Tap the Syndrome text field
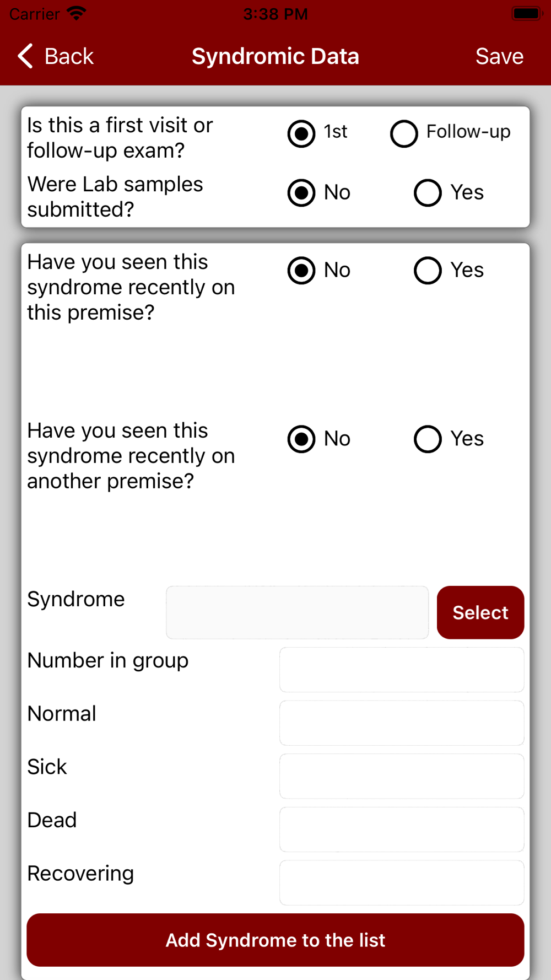 pyautogui.click(x=297, y=612)
